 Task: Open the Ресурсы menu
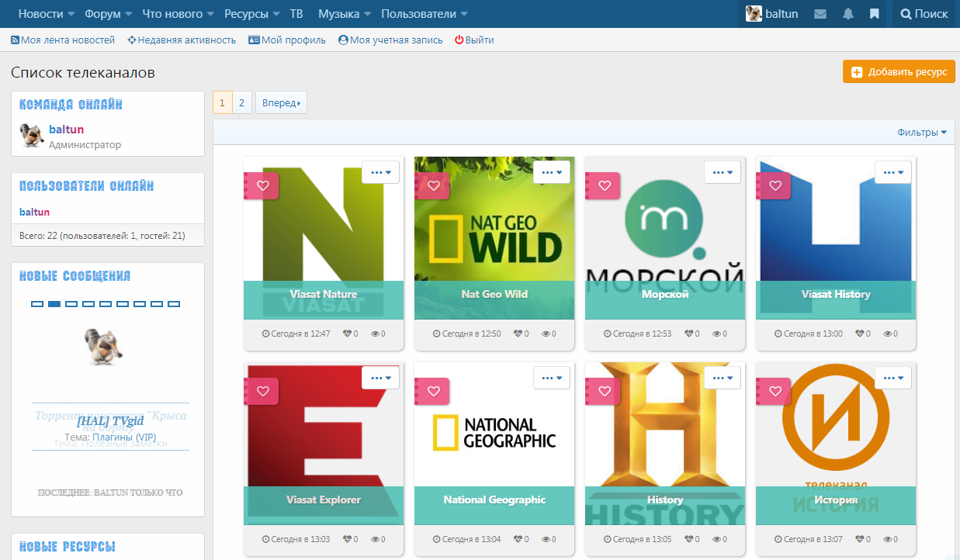pyautogui.click(x=251, y=14)
